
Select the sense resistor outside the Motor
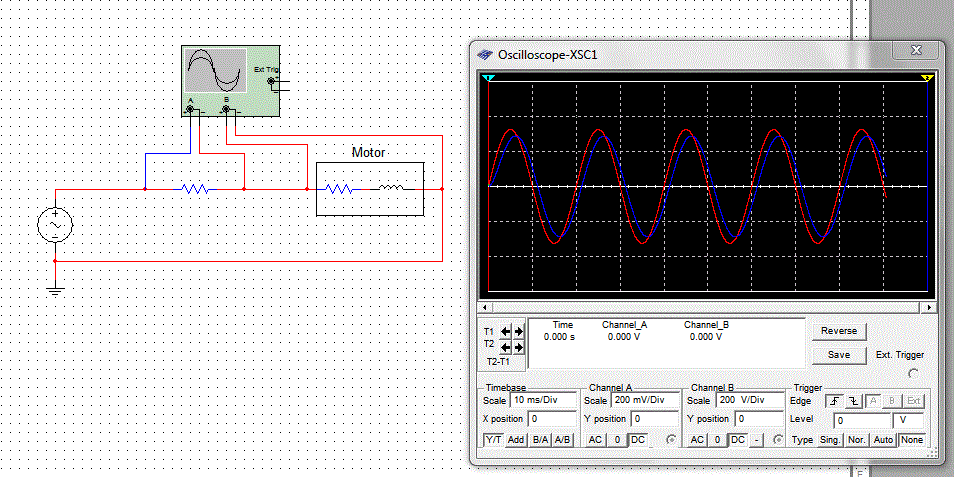coord(195,189)
